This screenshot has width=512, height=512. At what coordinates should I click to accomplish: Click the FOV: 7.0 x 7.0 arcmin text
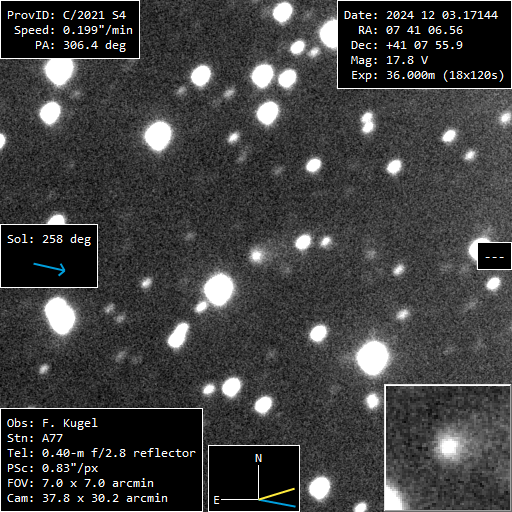click(80, 483)
